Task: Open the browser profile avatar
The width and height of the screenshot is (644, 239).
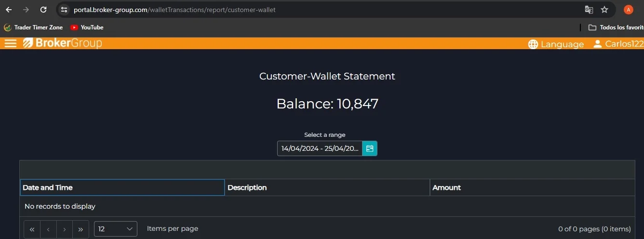Action: tap(628, 10)
